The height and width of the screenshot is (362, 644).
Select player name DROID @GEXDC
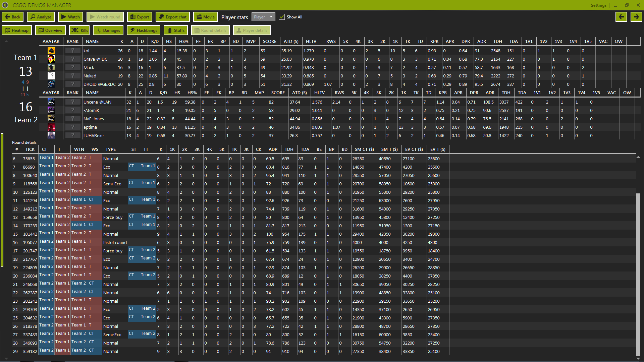pyautogui.click(x=100, y=84)
